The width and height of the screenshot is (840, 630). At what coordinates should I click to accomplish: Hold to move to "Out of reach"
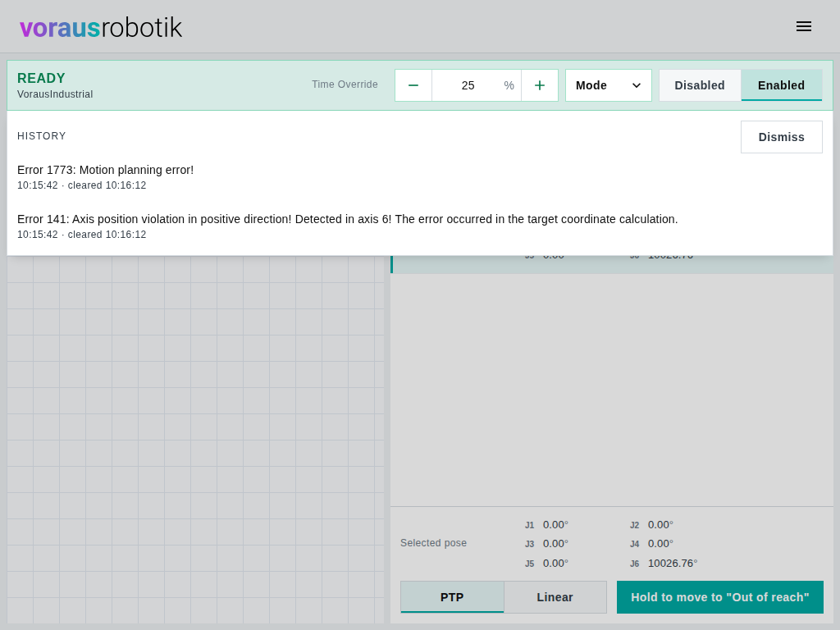tap(720, 597)
